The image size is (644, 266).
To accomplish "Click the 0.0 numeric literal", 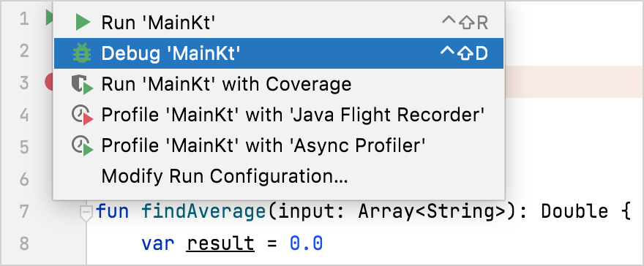I will click(307, 243).
